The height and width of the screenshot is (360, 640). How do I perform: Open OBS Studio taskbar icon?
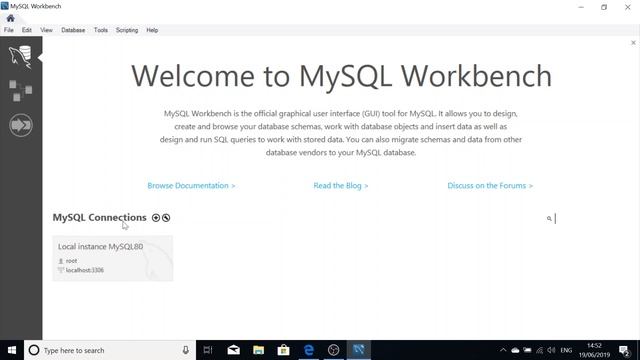[x=333, y=350]
